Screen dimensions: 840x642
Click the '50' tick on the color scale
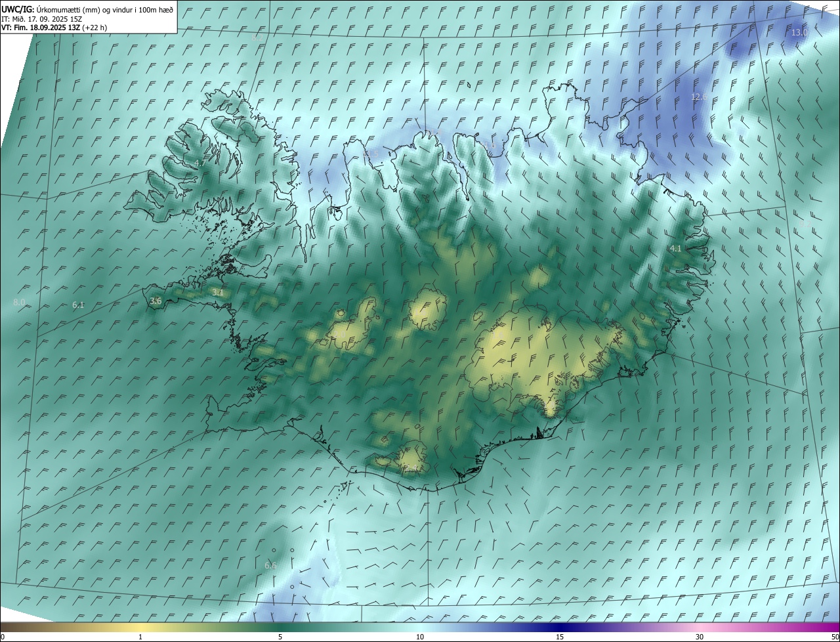(x=835, y=637)
